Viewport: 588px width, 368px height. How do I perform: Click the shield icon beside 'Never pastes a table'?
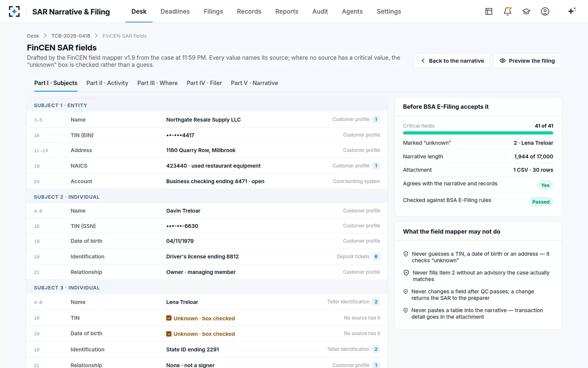pos(405,310)
